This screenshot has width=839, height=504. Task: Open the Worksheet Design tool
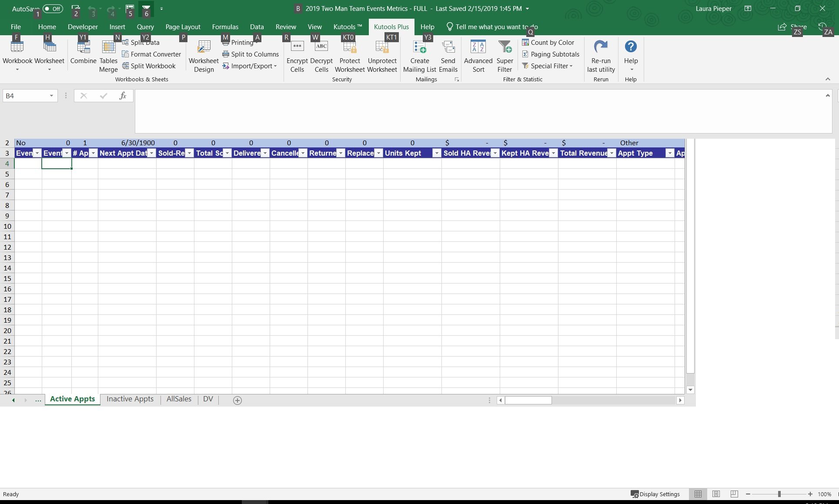point(204,56)
